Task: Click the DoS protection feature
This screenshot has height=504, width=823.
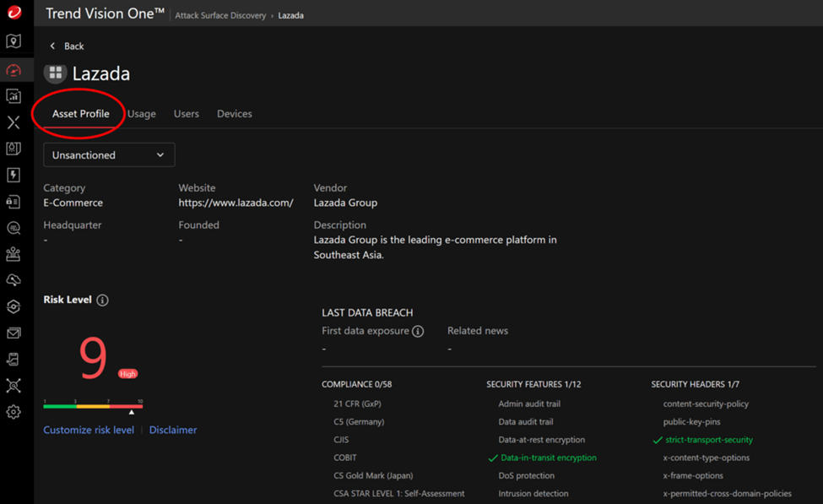Action: tap(527, 475)
